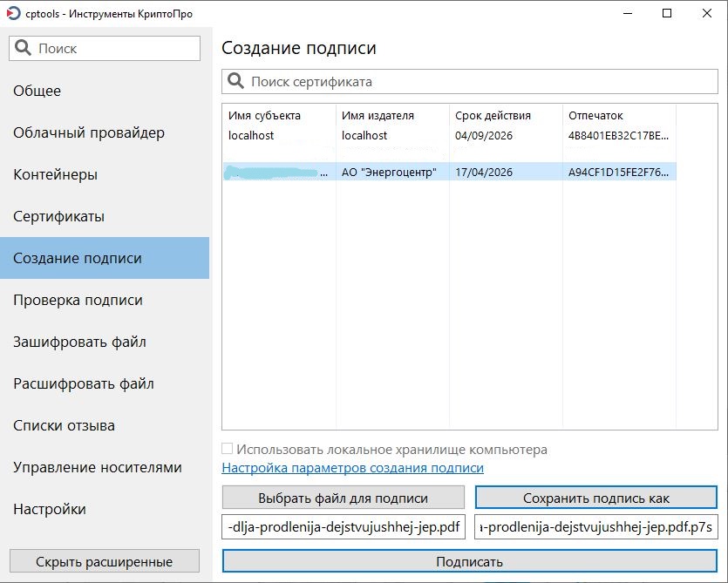Open the 'Общее' section

37,91
